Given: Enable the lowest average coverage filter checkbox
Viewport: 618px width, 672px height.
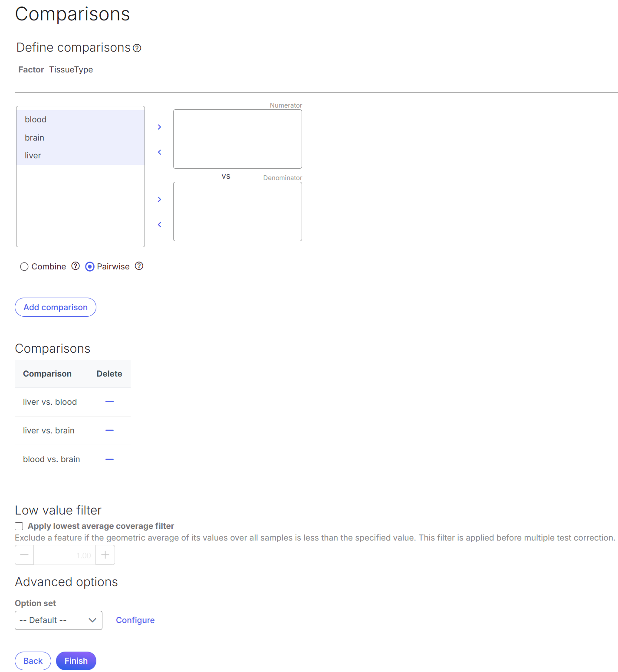Looking at the screenshot, I should [x=19, y=526].
